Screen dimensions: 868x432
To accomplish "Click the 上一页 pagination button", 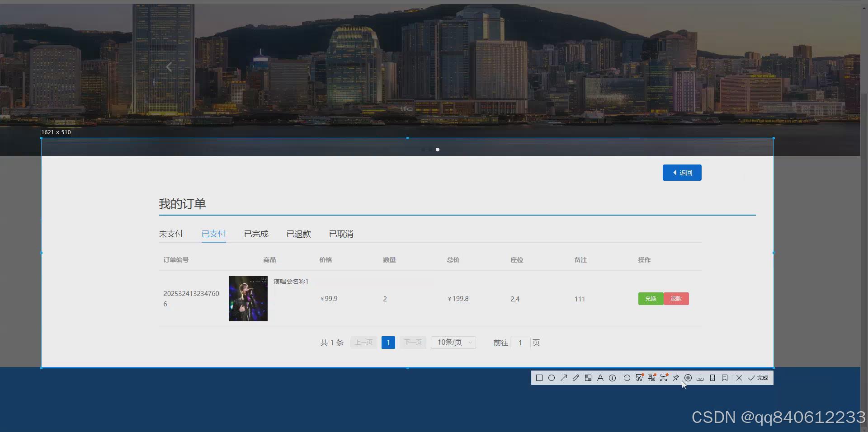I will click(x=363, y=343).
